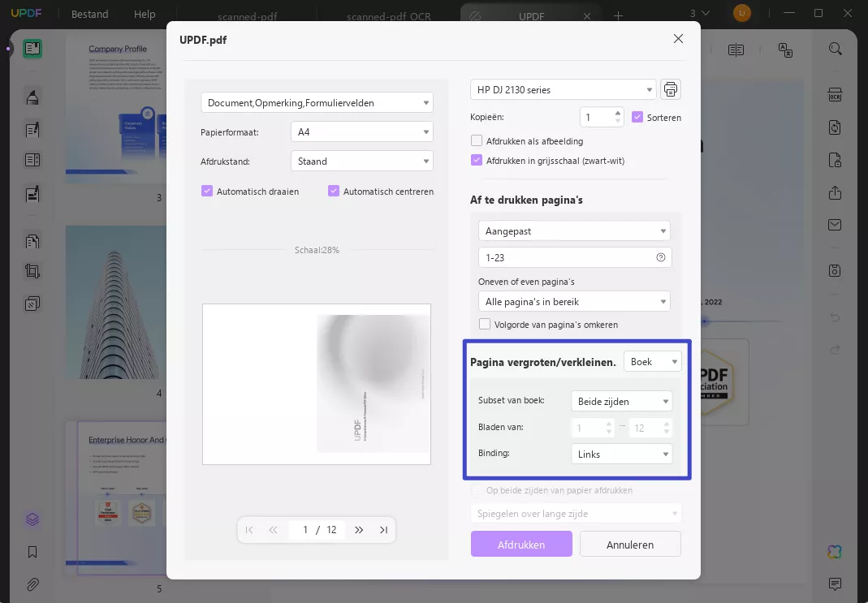Click the copies number stepper up arrow

[x=617, y=113]
